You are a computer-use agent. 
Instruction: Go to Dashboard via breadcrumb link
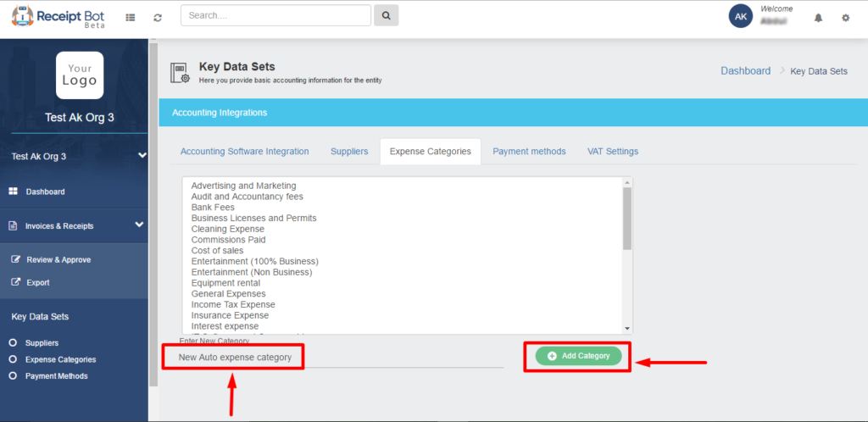click(745, 71)
